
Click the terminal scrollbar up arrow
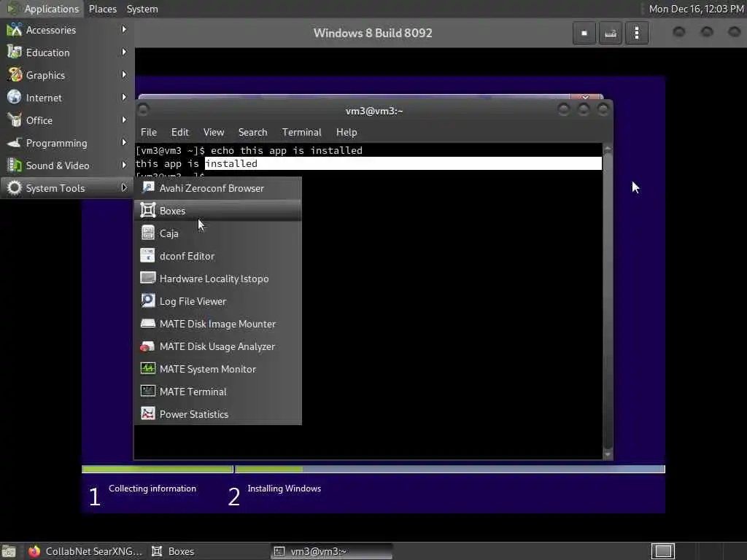pos(608,149)
